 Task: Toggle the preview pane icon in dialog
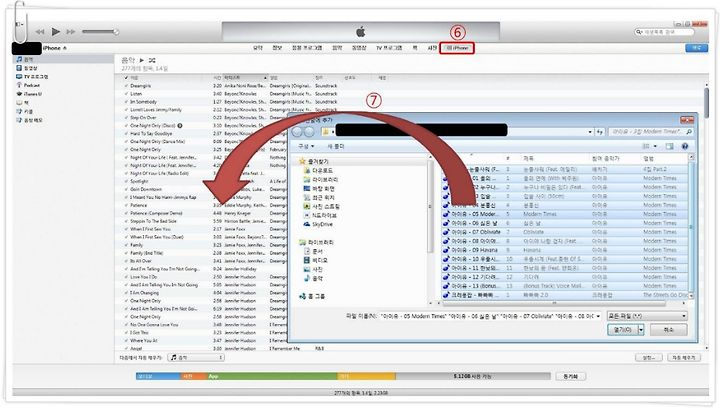pyautogui.click(x=669, y=146)
